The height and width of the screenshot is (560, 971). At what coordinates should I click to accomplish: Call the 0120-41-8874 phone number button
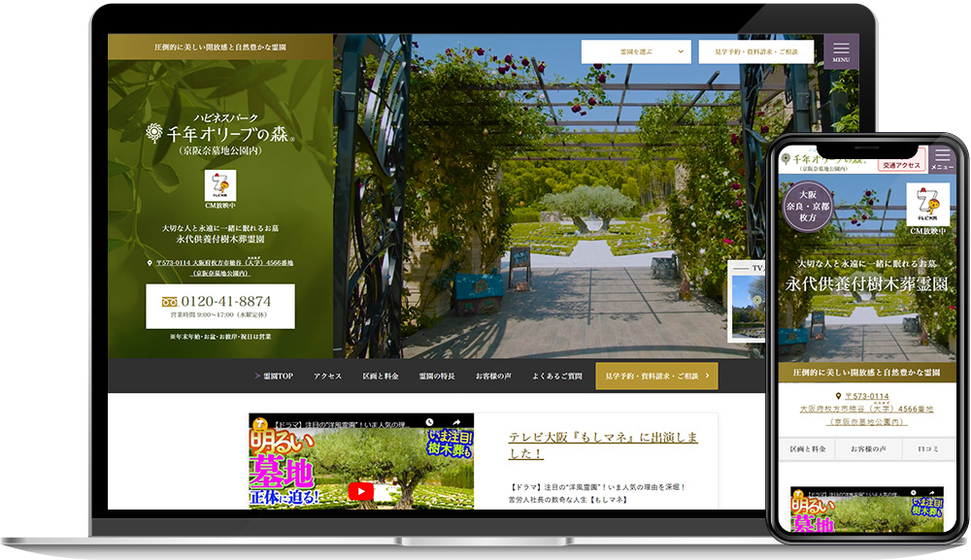(220, 307)
